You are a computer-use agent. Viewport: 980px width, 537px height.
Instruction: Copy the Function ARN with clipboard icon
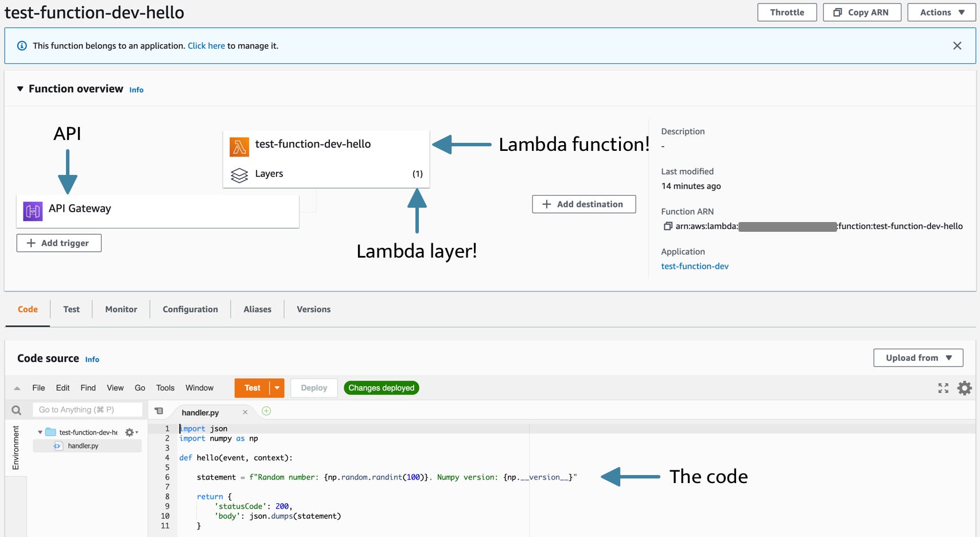667,226
